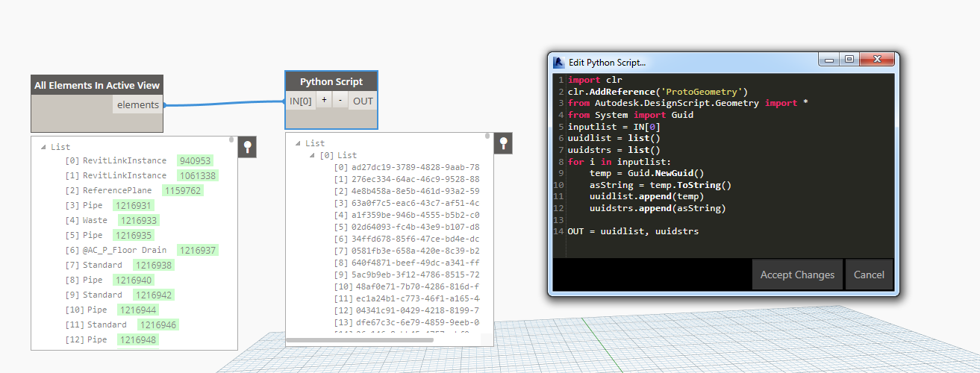Add an input port with the + button
The image size is (980, 373).
[324, 101]
